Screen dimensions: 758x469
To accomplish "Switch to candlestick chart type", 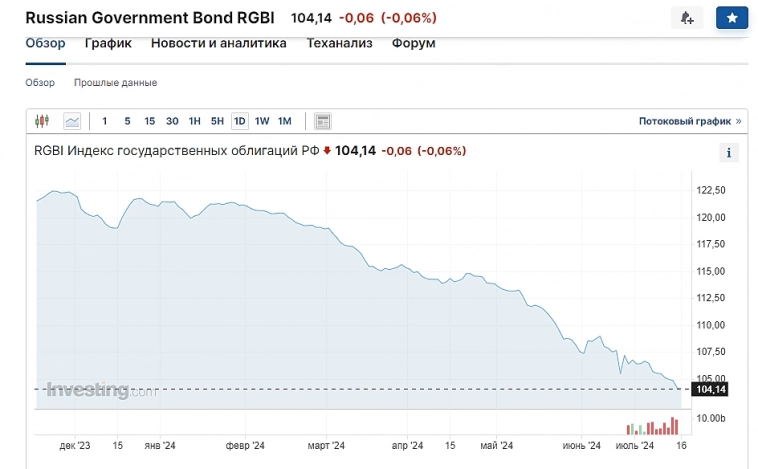I will click(41, 121).
